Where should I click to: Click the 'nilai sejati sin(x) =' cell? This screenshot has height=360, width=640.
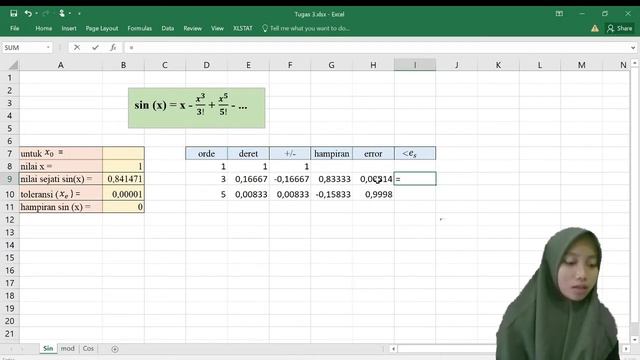(60, 179)
